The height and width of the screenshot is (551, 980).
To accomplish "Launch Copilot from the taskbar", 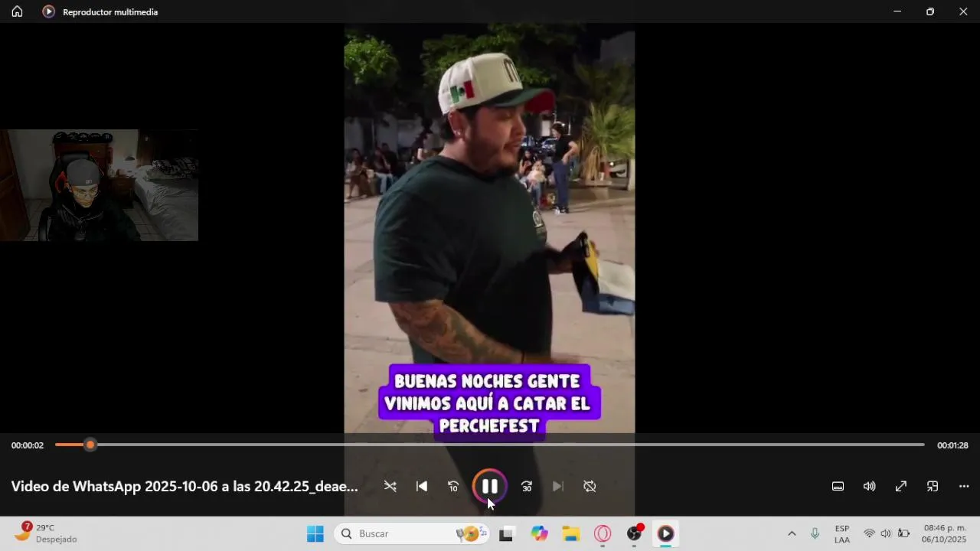I will click(x=540, y=533).
